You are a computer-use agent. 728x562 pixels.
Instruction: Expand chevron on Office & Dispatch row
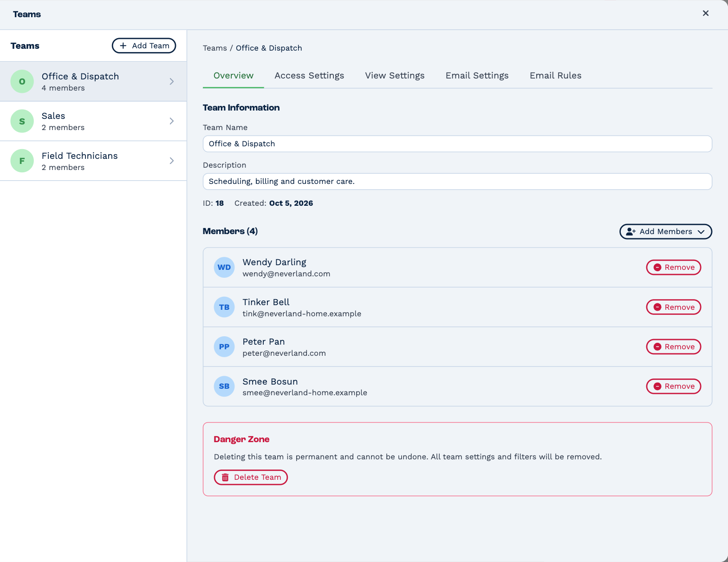pos(172,82)
